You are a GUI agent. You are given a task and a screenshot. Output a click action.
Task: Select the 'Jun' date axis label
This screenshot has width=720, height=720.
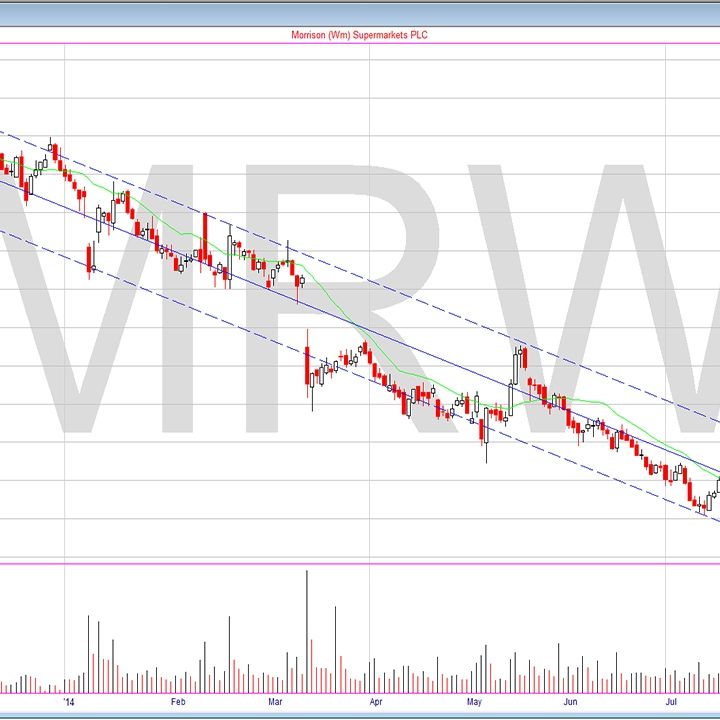point(569,702)
